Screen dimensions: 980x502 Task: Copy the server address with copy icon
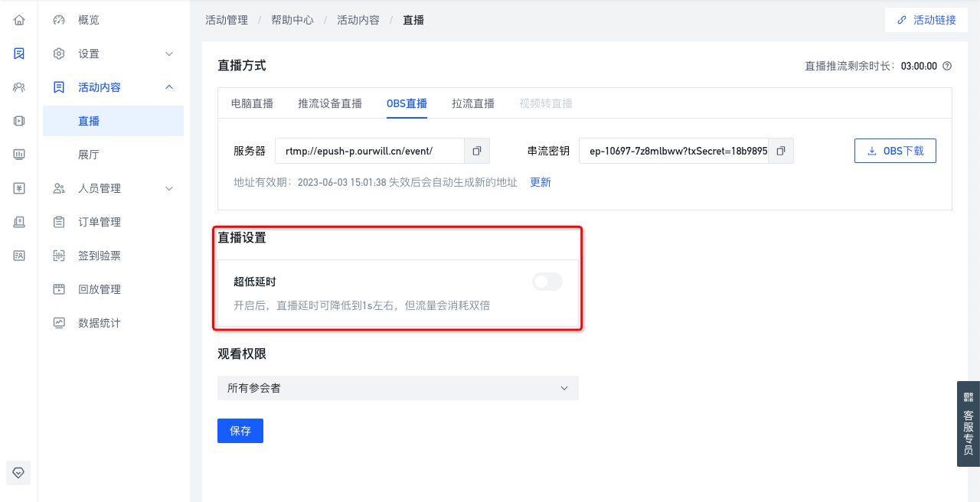(x=477, y=152)
